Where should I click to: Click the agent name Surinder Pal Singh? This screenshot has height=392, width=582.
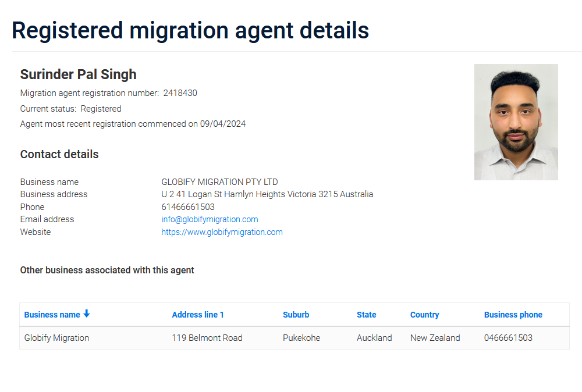pyautogui.click(x=79, y=74)
